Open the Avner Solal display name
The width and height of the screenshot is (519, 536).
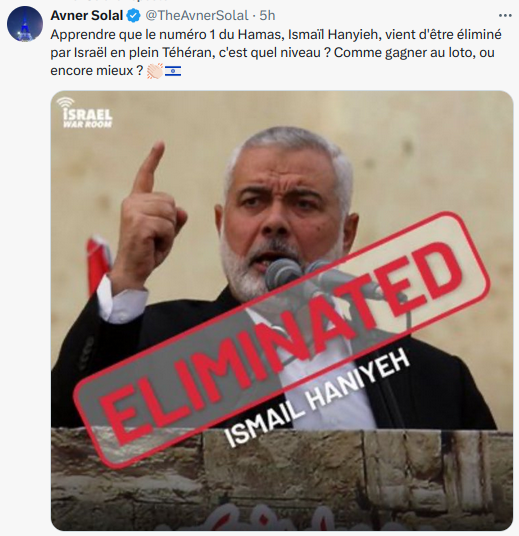tap(86, 16)
